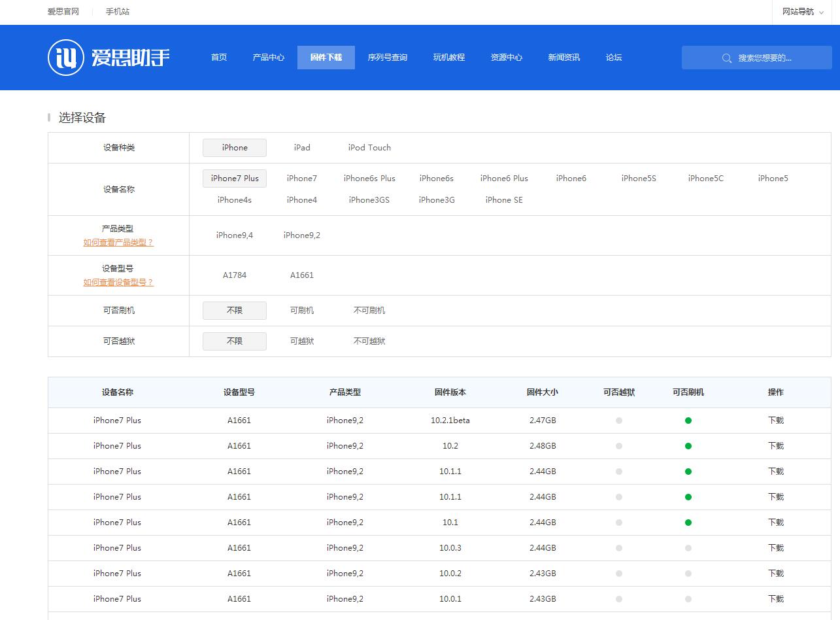Go to 玩机教程 nav tab
The image size is (840, 620).
[x=448, y=58]
